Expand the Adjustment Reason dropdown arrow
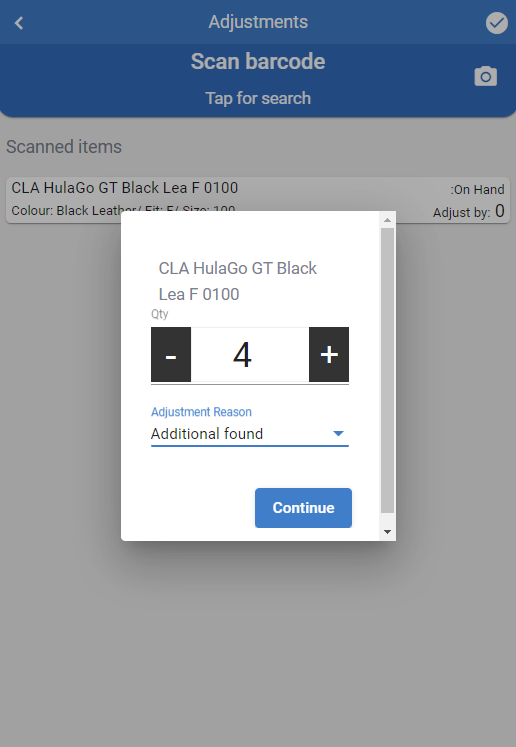The width and height of the screenshot is (516, 747). (338, 434)
